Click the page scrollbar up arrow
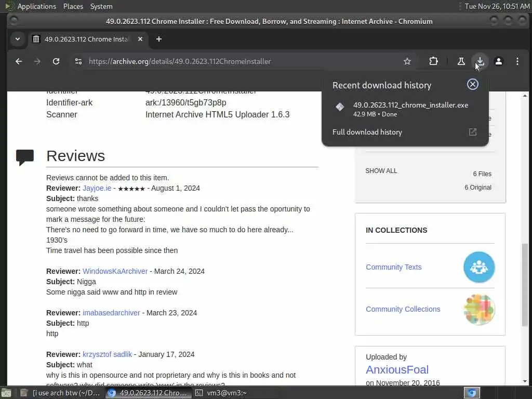This screenshot has width=532, height=399. click(x=525, y=96)
